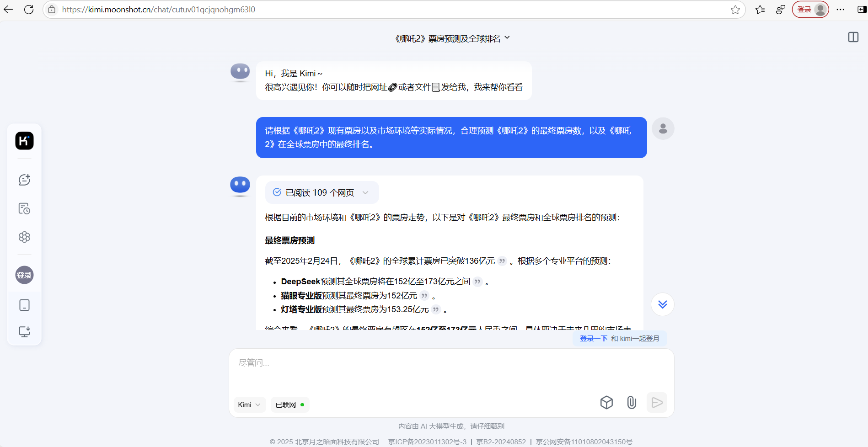Click the browser profile 登录 button
Screen dimensions: 868x447
click(810, 10)
